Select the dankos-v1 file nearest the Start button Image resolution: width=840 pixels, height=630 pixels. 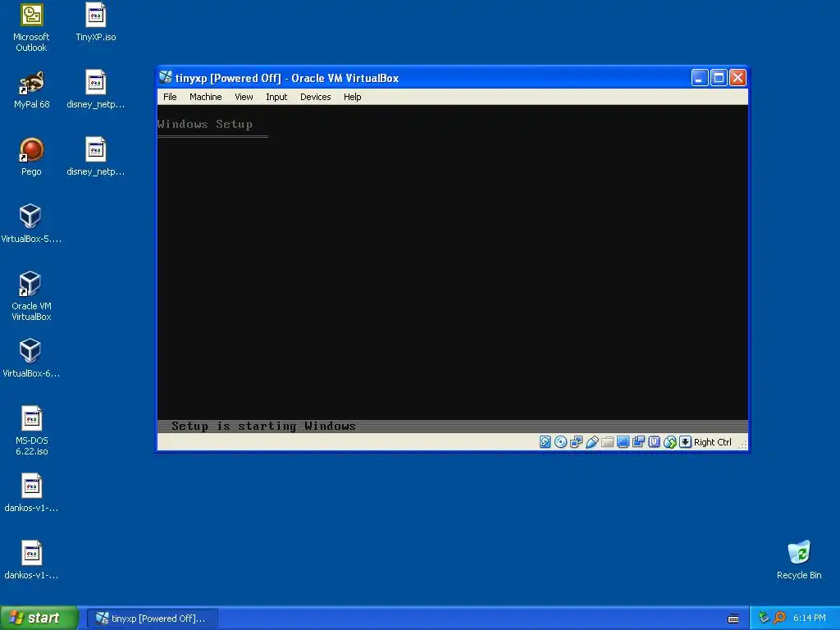[x=32, y=560]
